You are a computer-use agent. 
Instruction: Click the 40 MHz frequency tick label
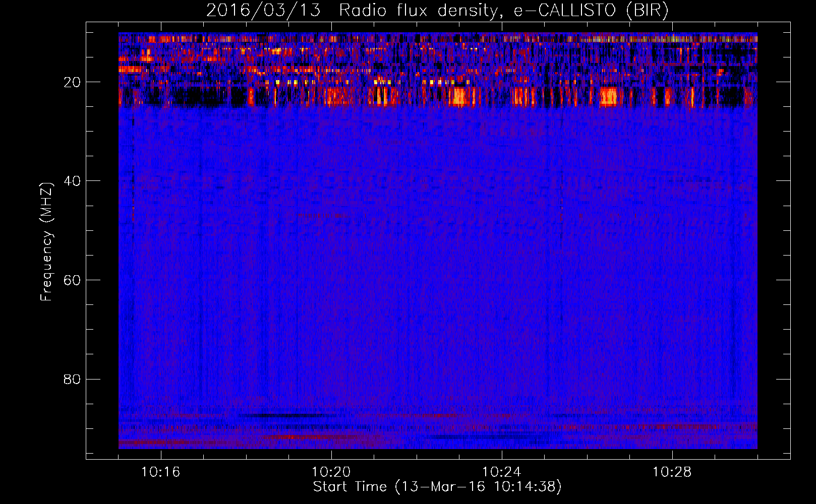click(72, 181)
